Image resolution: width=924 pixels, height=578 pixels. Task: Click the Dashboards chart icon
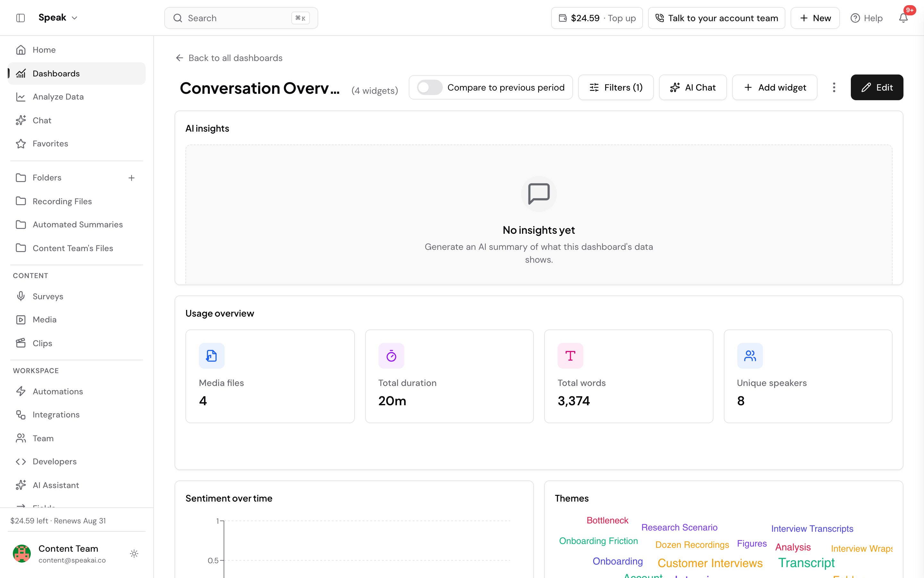tap(21, 74)
